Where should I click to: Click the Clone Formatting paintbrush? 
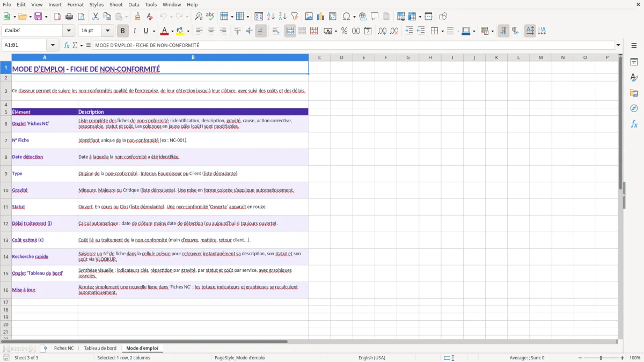(138, 17)
